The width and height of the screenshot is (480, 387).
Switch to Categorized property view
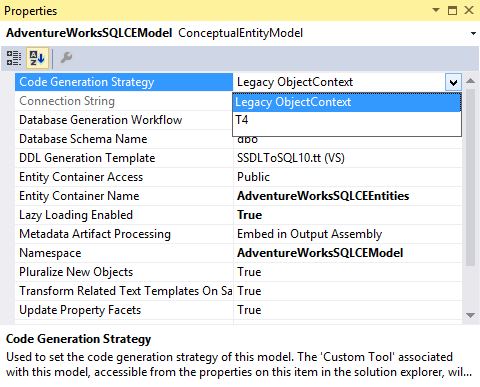point(14,58)
